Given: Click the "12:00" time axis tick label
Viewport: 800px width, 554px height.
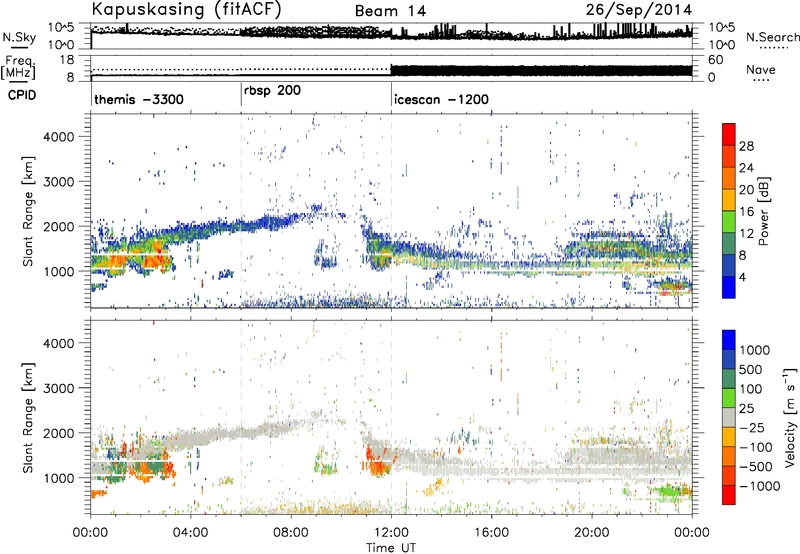Looking at the screenshot, I should click(x=391, y=533).
